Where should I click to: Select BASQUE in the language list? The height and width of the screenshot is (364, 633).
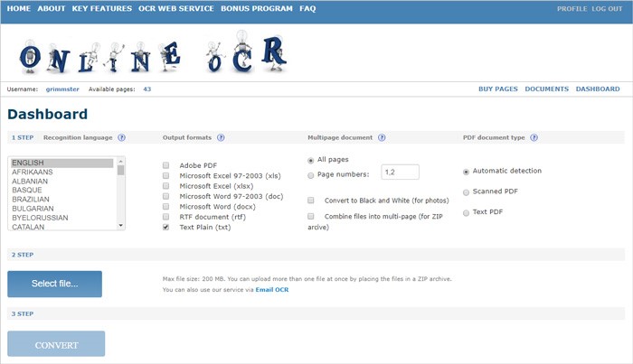pyautogui.click(x=62, y=190)
